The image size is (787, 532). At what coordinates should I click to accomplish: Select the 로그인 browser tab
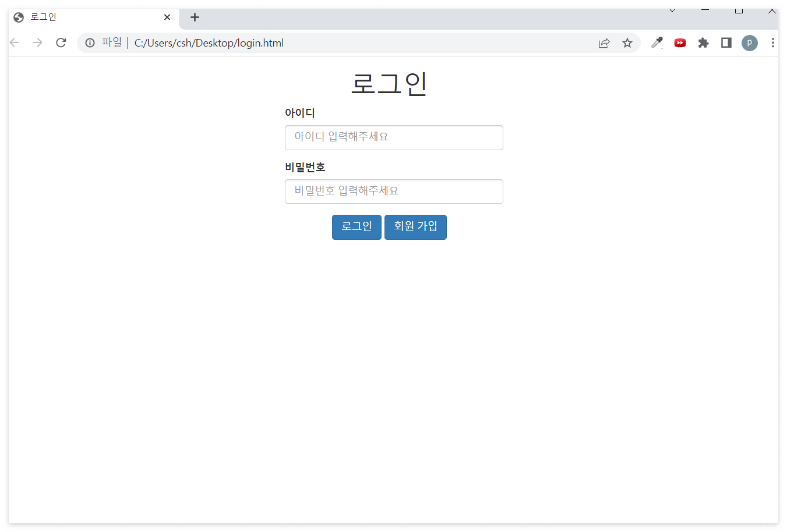pyautogui.click(x=94, y=17)
